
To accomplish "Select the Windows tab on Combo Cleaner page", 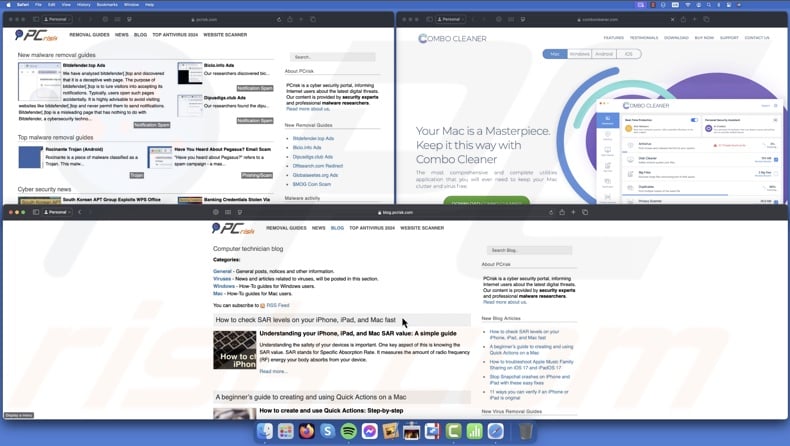I will tap(579, 54).
